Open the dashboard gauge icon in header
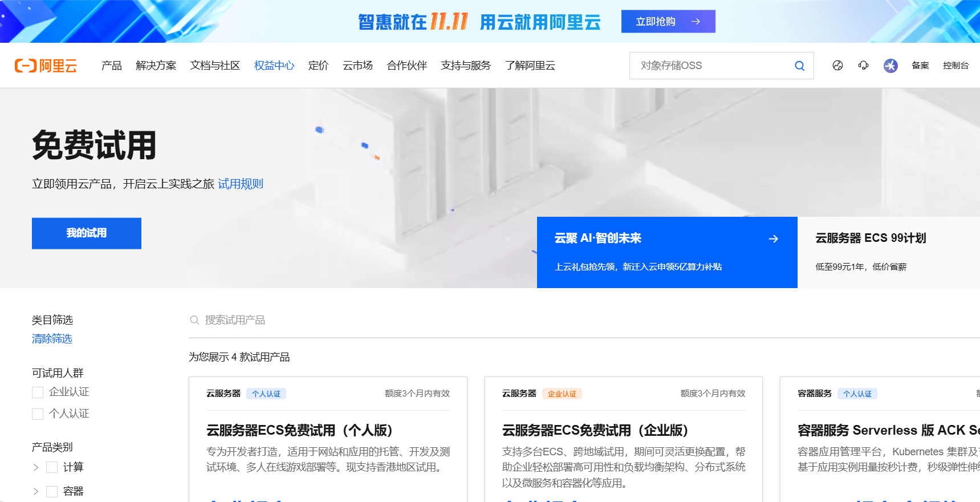Screen dimensions: 980x502 (837, 66)
